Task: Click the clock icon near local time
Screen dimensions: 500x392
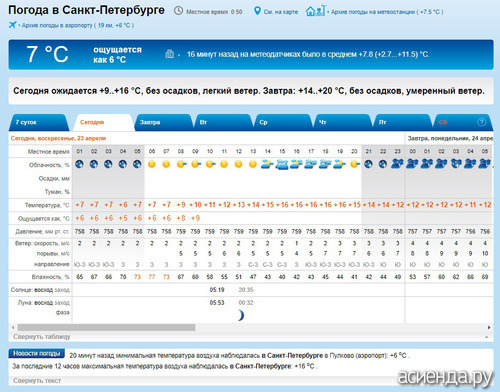Action: [x=179, y=11]
